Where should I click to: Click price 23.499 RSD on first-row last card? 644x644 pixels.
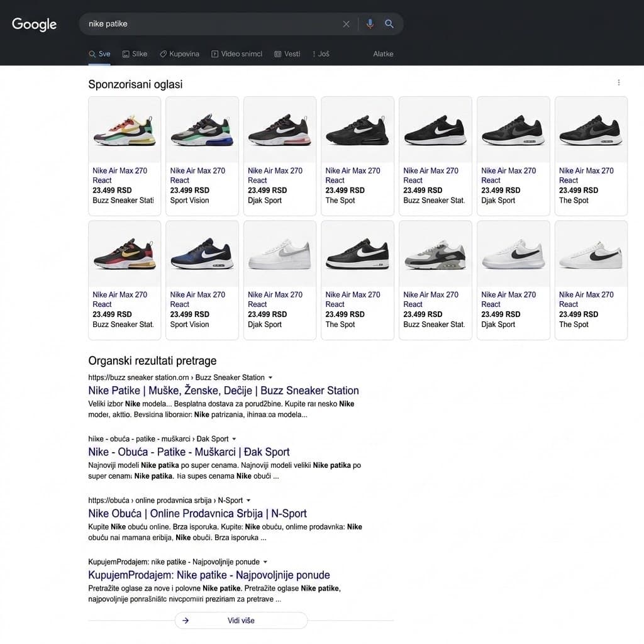[579, 190]
